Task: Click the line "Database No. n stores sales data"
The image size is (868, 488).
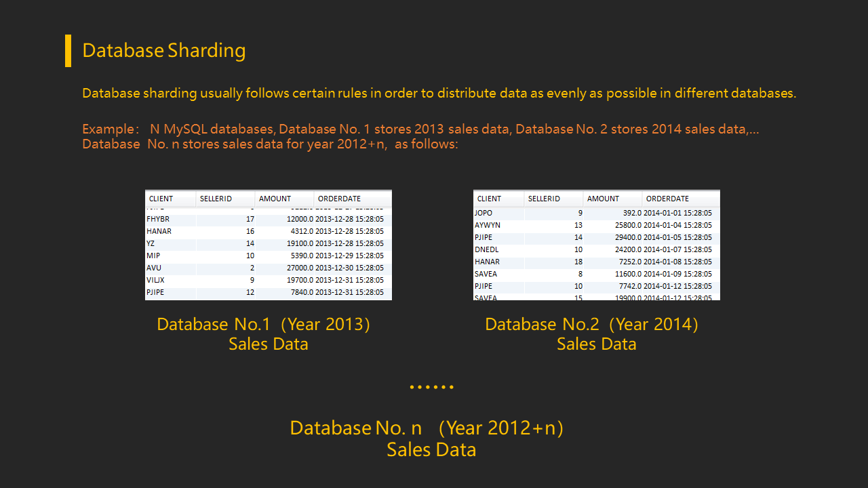Action: [x=270, y=144]
